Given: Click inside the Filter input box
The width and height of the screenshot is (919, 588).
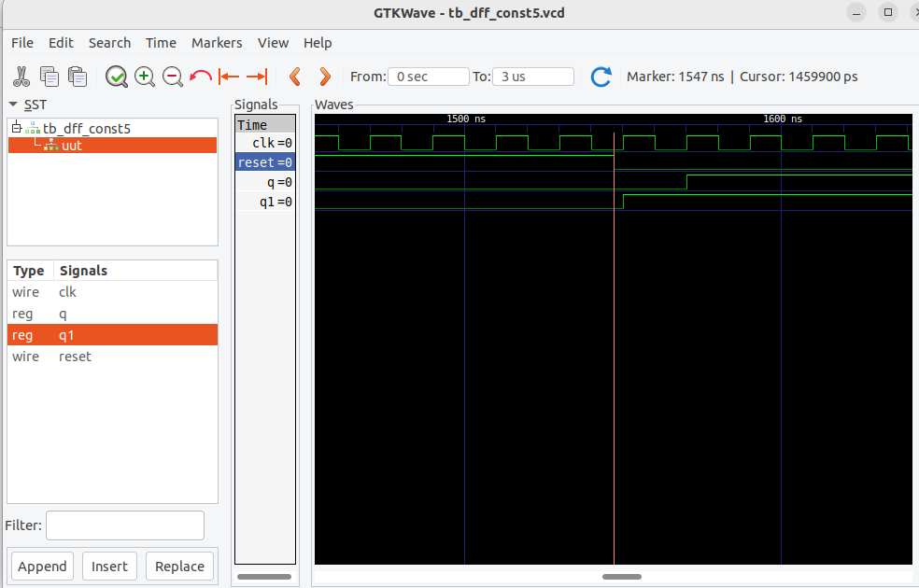Looking at the screenshot, I should tap(124, 525).
